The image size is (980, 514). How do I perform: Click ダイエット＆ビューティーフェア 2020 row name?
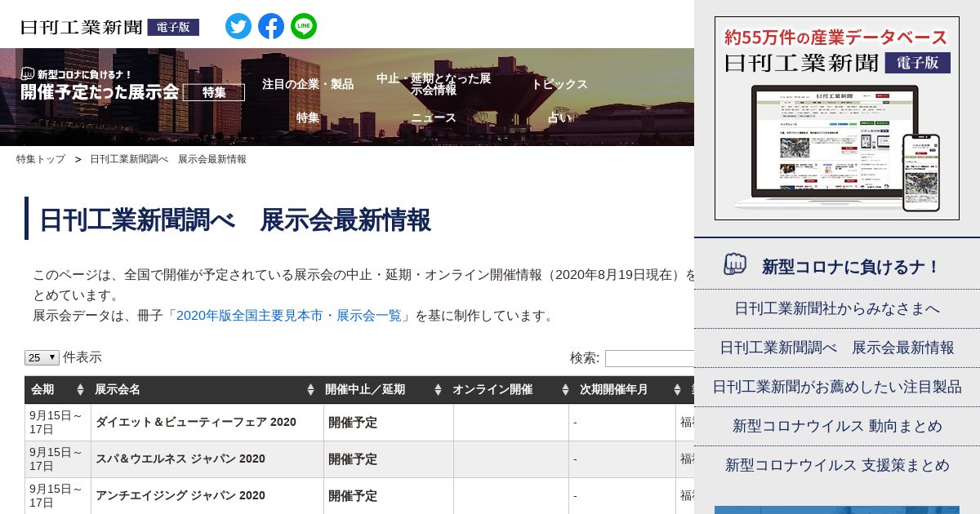(x=196, y=422)
